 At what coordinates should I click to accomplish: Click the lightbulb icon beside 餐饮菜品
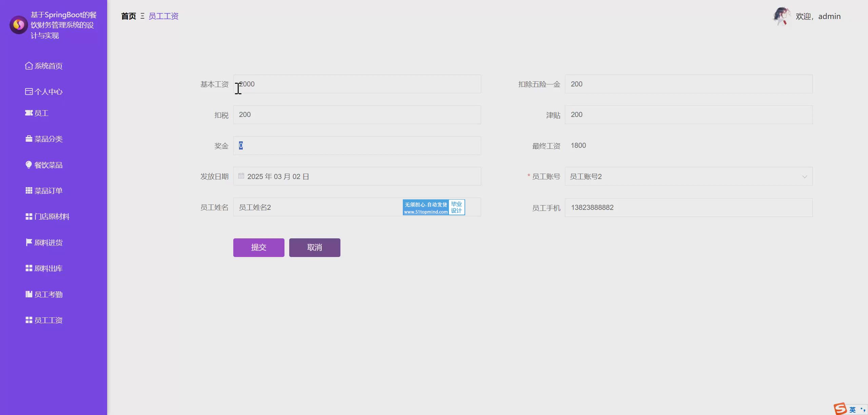[x=29, y=165]
